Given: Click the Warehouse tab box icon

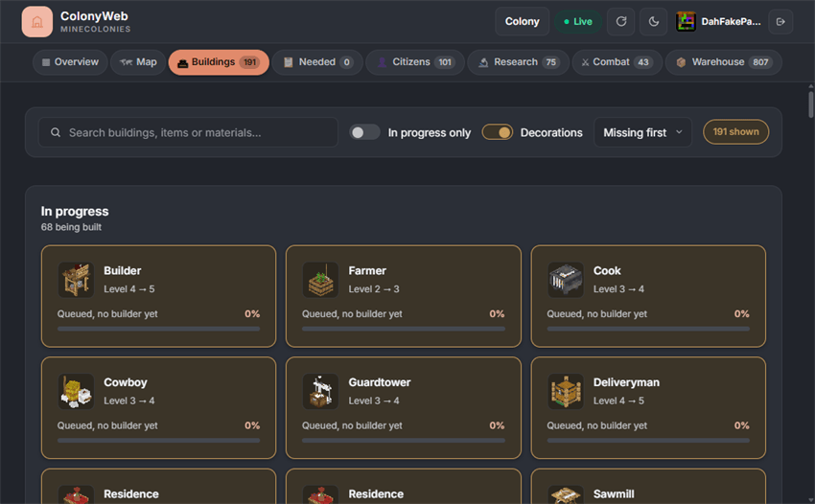Looking at the screenshot, I should (681, 62).
